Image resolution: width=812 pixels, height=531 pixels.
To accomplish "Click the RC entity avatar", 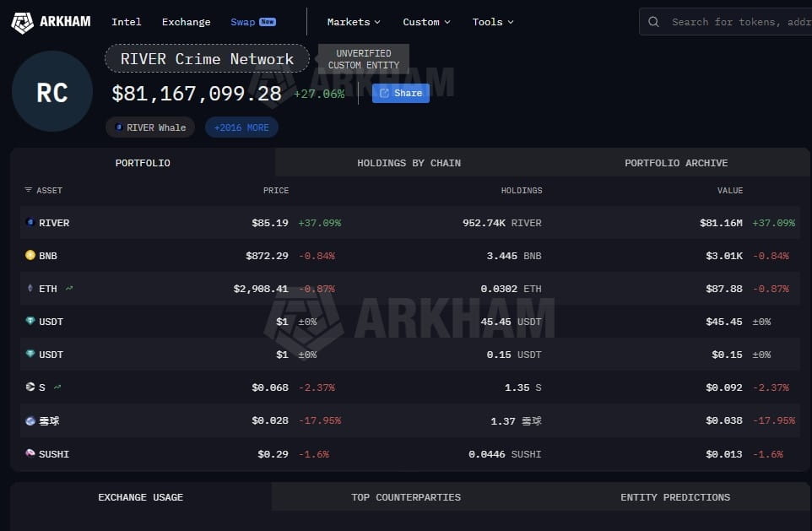I will 52,92.
